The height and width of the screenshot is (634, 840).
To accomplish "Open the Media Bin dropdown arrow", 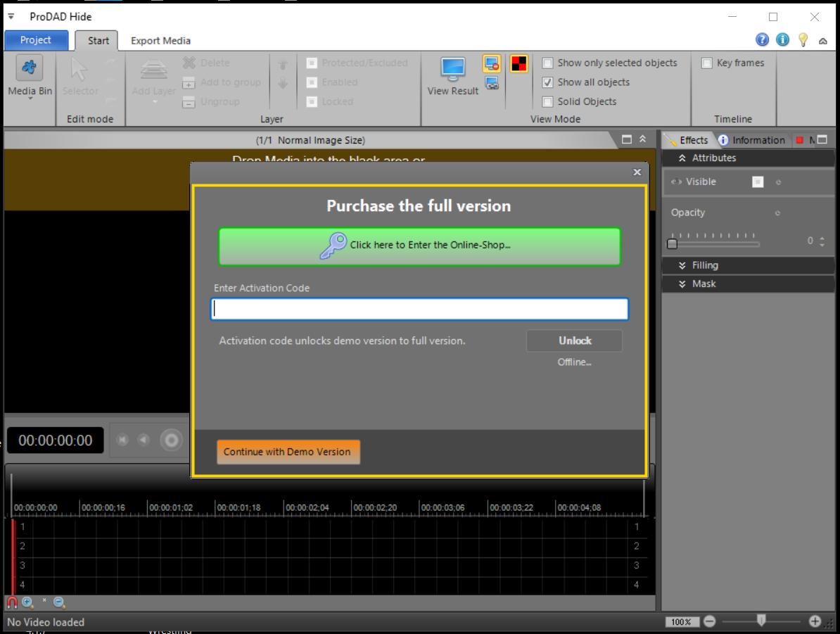I will pos(30,99).
